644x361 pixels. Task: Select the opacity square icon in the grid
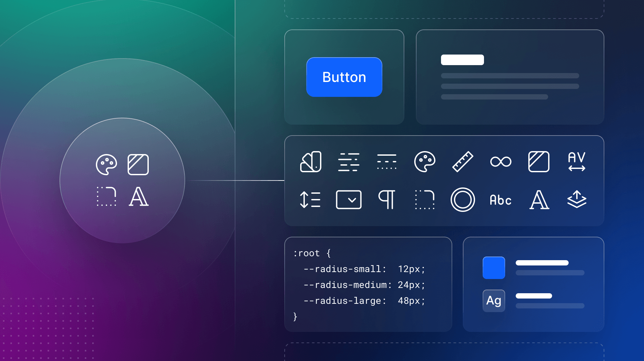coord(539,162)
